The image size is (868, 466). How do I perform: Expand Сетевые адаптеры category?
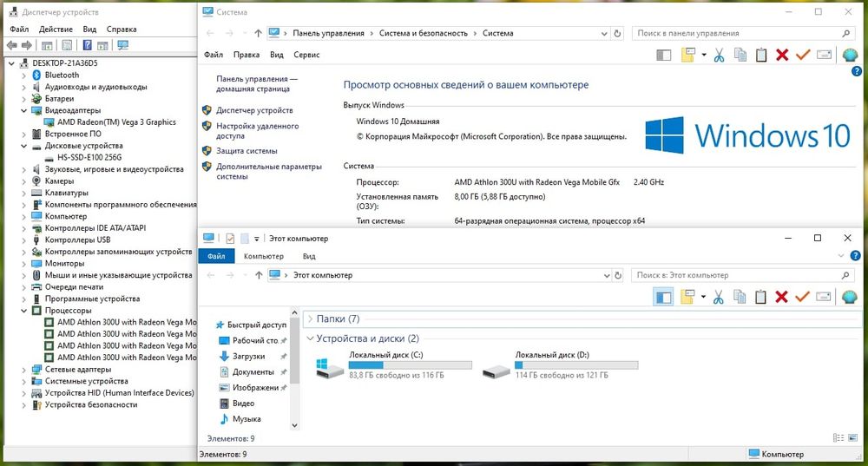pos(23,369)
